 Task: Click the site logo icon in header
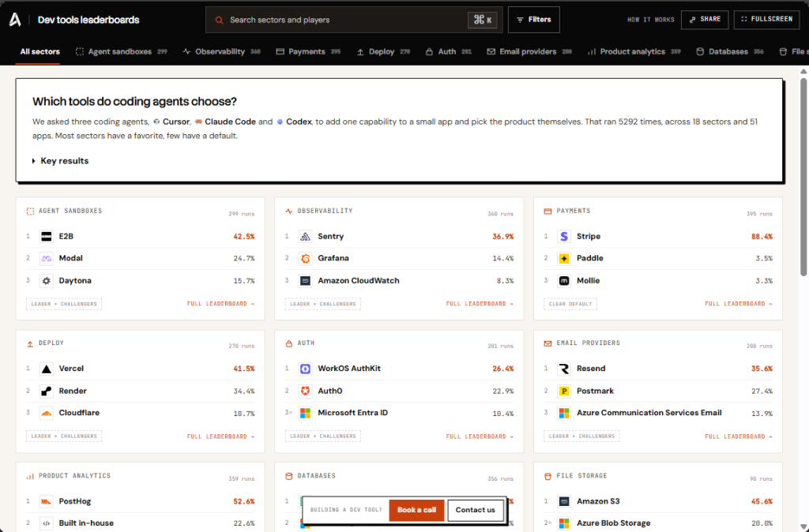point(16,20)
